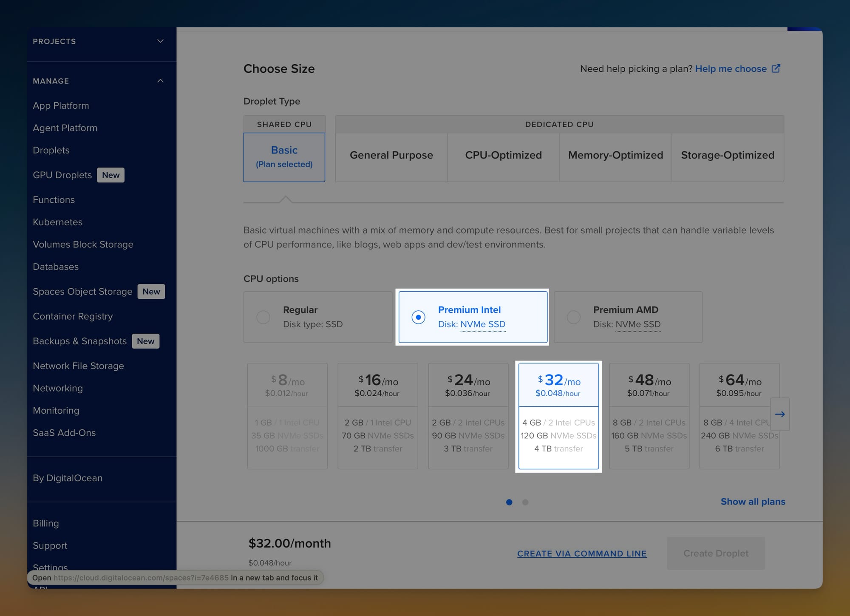Click the New badge beside Backups & Snapshots
The image size is (850, 616).
pos(145,341)
